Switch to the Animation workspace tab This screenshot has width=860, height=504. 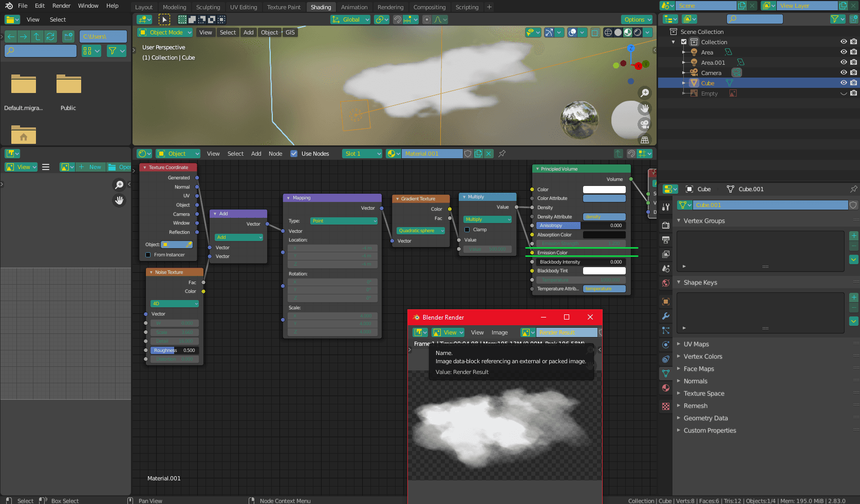[x=354, y=7]
